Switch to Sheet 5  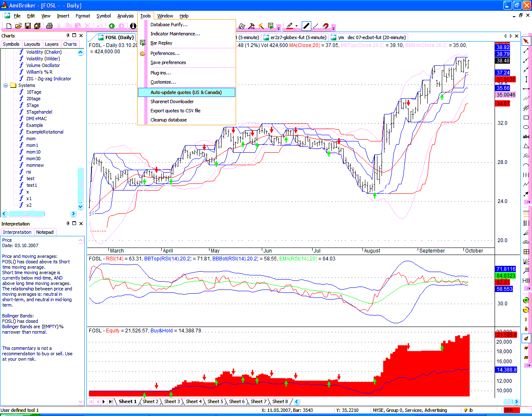215,401
